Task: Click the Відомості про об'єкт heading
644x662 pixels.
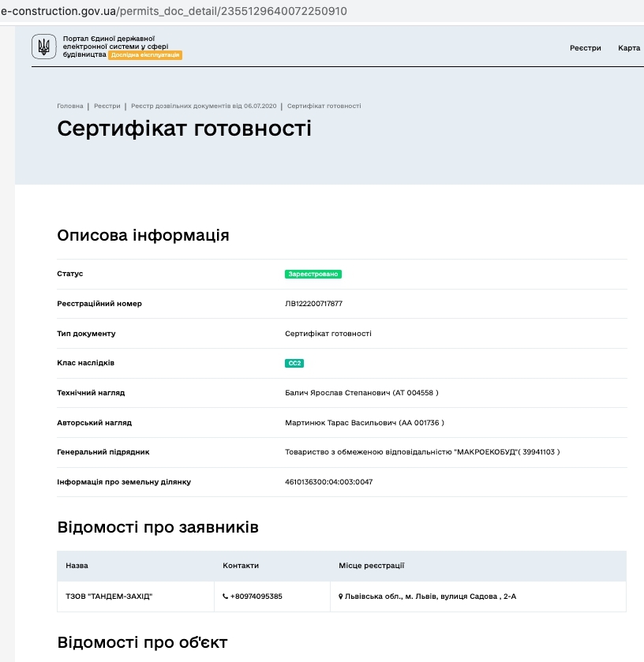Action: (x=142, y=642)
